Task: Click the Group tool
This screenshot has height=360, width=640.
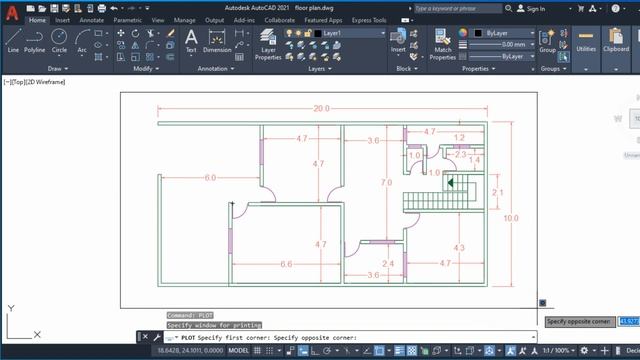Action: click(x=547, y=41)
